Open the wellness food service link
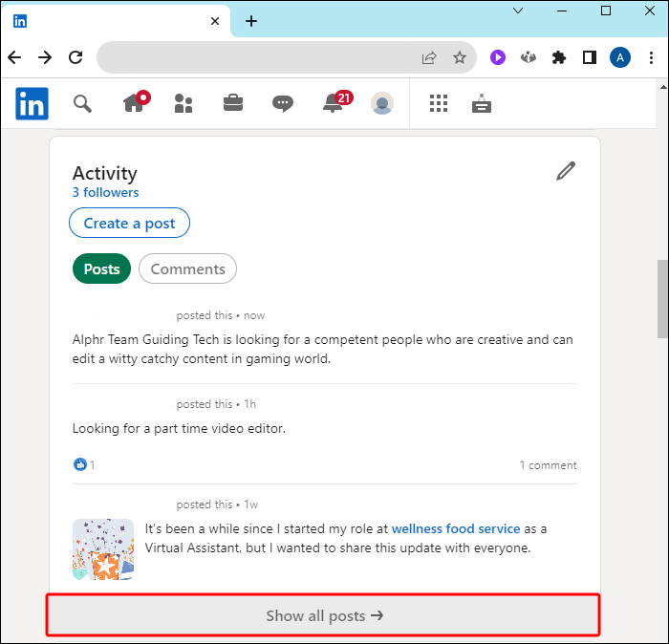 pos(456,528)
